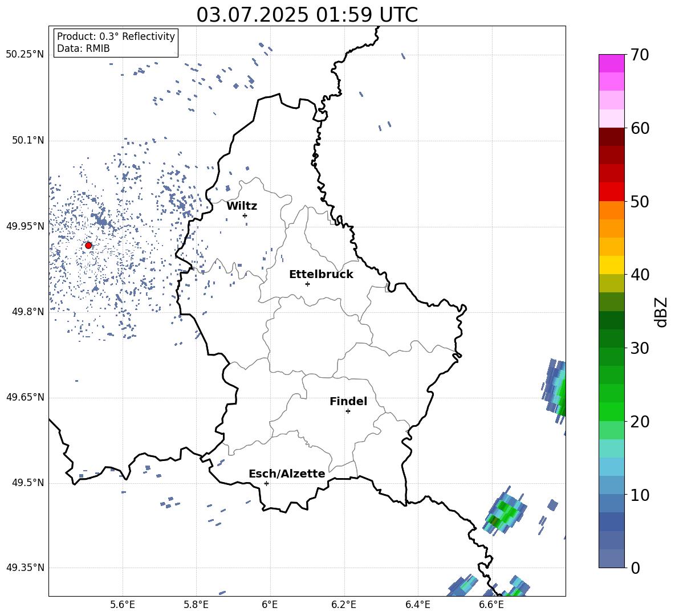
Task: Click the dBZ colorbar axis label
Action: point(662,312)
